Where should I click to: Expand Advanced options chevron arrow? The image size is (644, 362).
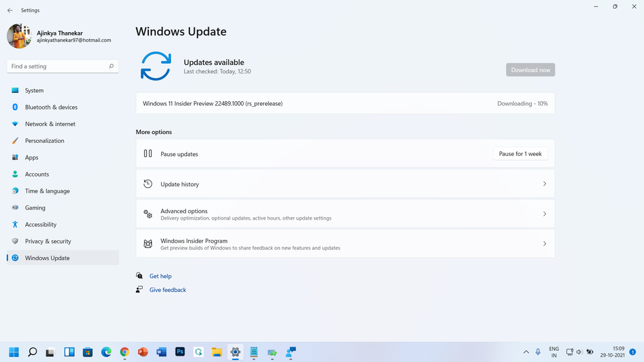click(545, 214)
